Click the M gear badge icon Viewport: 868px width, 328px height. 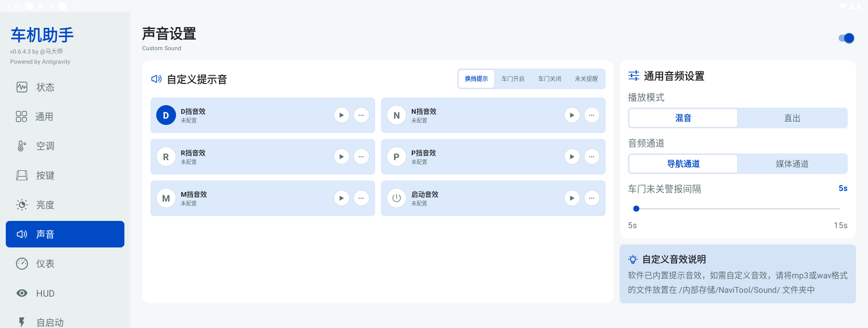pyautogui.click(x=166, y=198)
